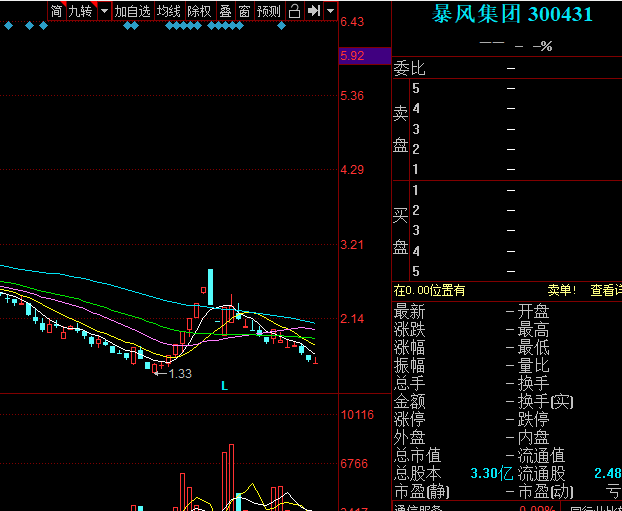Click the 金额 turnover amount label
The width and height of the screenshot is (622, 511).
pyautogui.click(x=409, y=402)
